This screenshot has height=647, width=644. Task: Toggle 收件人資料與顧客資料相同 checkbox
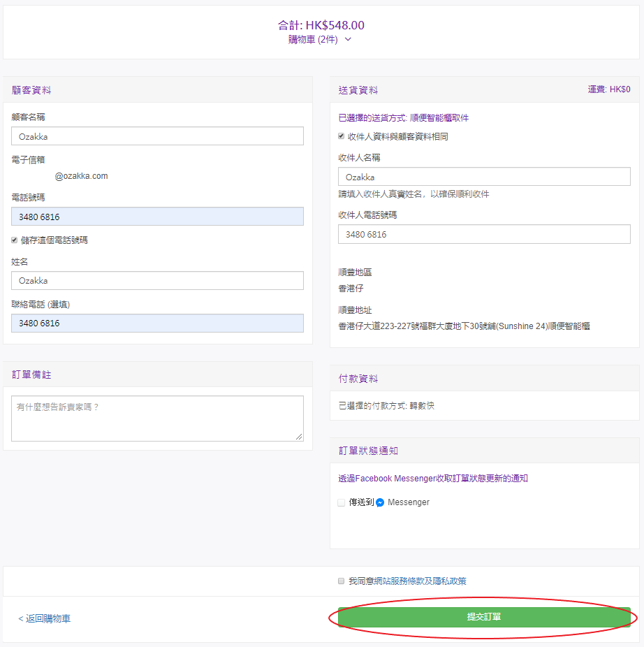[x=342, y=136]
